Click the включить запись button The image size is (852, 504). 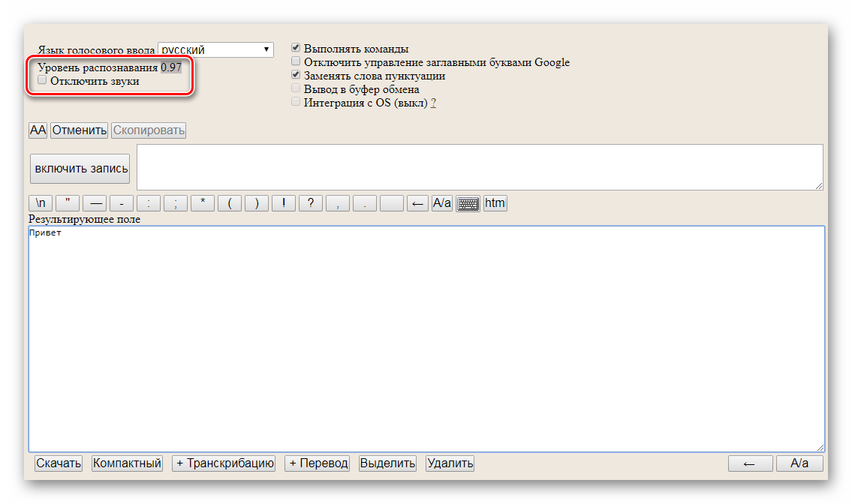point(81,169)
